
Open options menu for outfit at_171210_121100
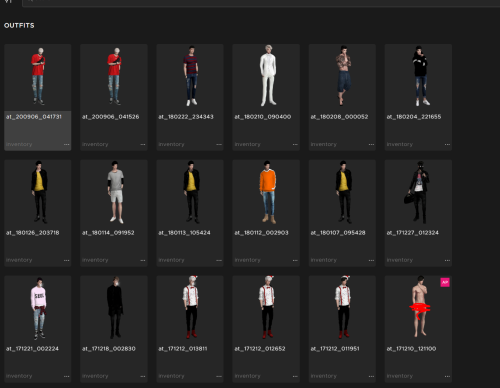point(447,376)
